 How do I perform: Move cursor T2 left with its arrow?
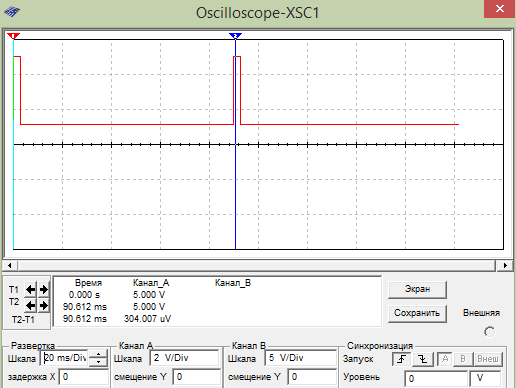[x=31, y=305]
